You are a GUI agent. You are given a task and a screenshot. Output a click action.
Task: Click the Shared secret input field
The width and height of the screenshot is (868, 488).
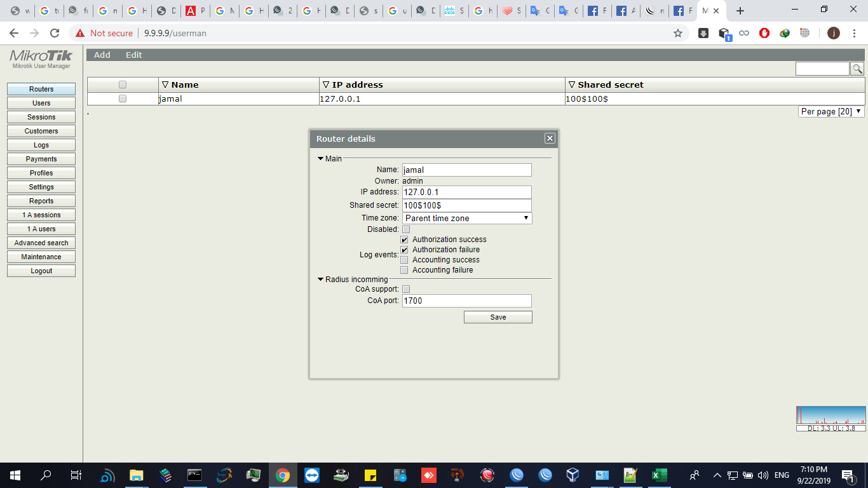pyautogui.click(x=467, y=205)
